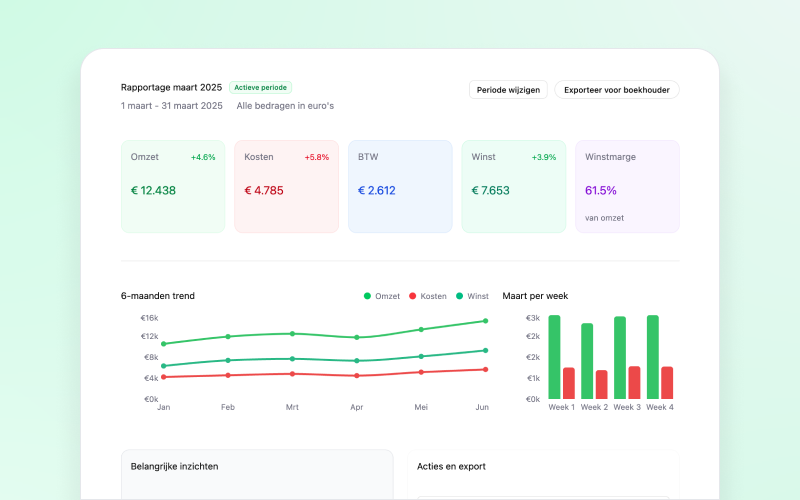This screenshot has height=500, width=800.
Task: Click the Acties en export heading
Action: pos(451,466)
